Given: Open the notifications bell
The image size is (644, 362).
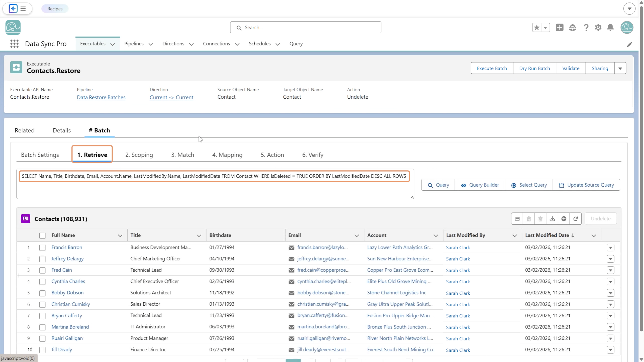Looking at the screenshot, I should click(x=610, y=27).
